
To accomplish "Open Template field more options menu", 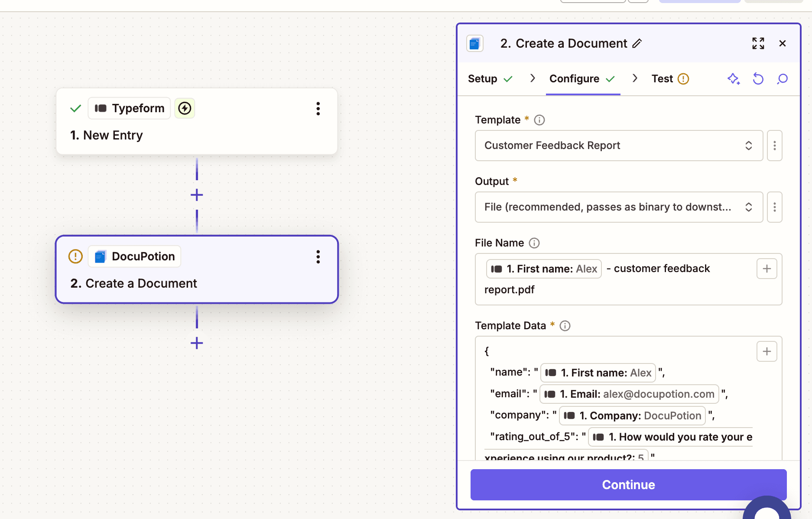I will tap(775, 146).
